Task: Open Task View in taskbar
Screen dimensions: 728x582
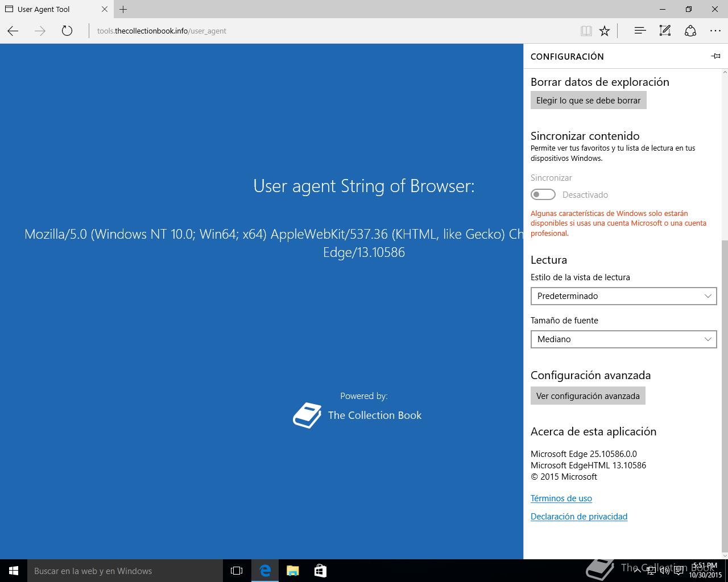Action: tap(237, 571)
